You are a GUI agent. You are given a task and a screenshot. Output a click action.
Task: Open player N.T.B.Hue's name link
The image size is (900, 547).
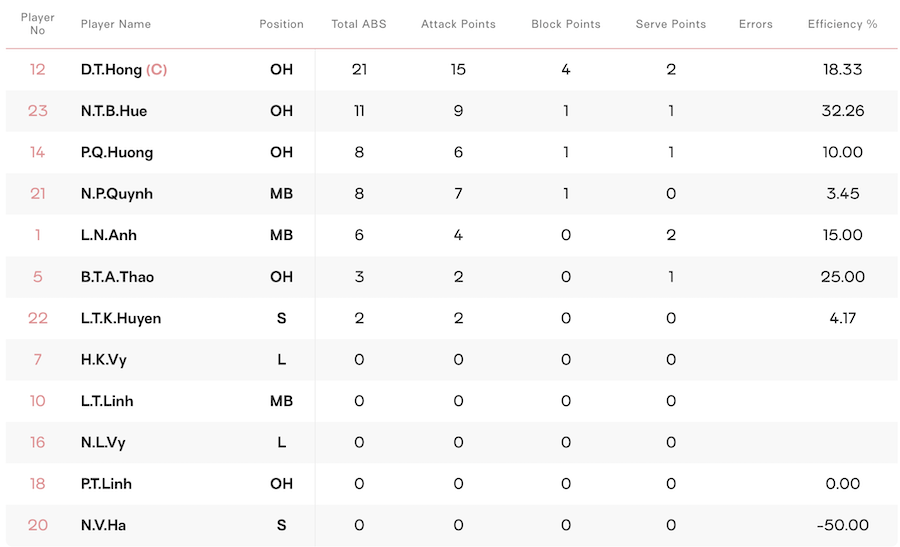tap(114, 111)
